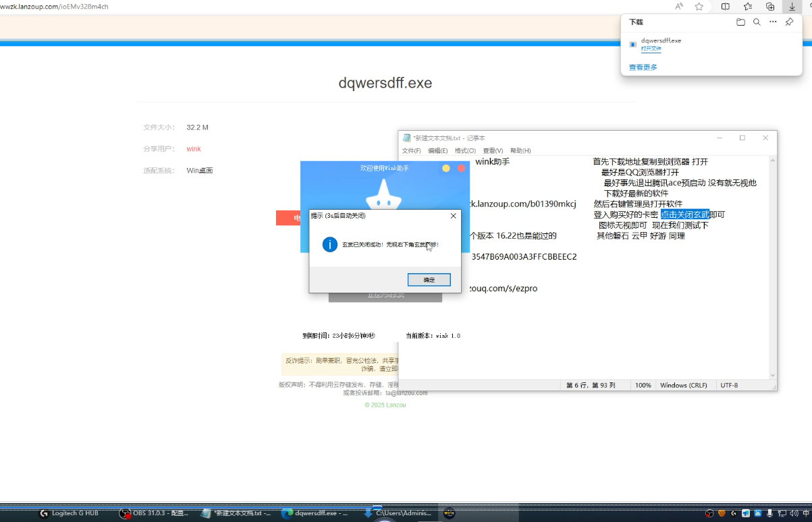Click highlighted 点击关闭玄武 text in Notepad

tap(685, 214)
